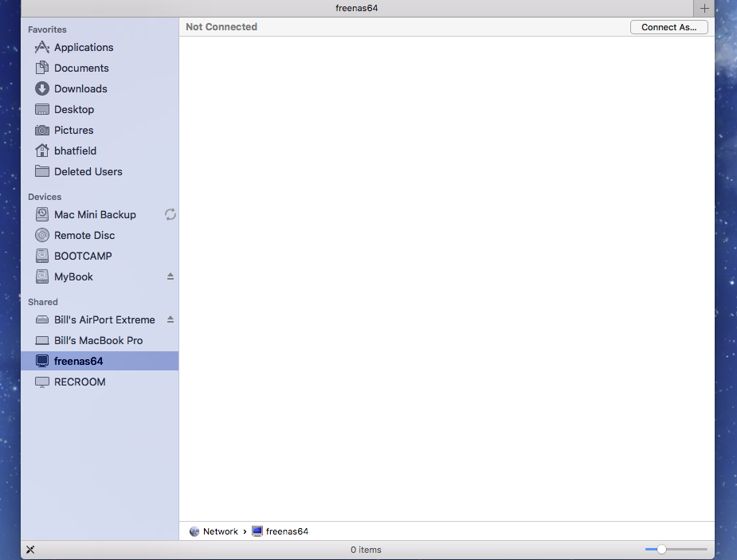Select Mac Mini Backup label

pyautogui.click(x=95, y=215)
